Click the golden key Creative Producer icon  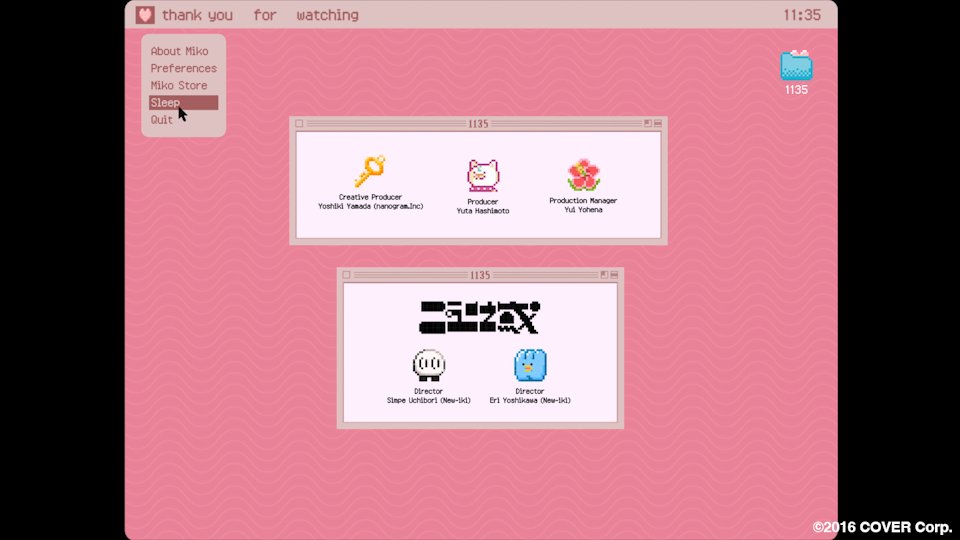click(370, 171)
